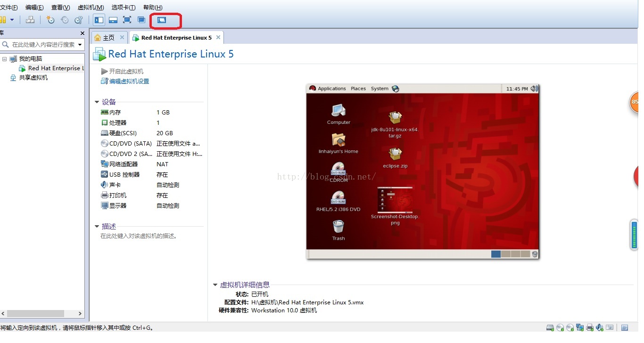Click the library scrollbar left arrow

[x=3, y=314]
